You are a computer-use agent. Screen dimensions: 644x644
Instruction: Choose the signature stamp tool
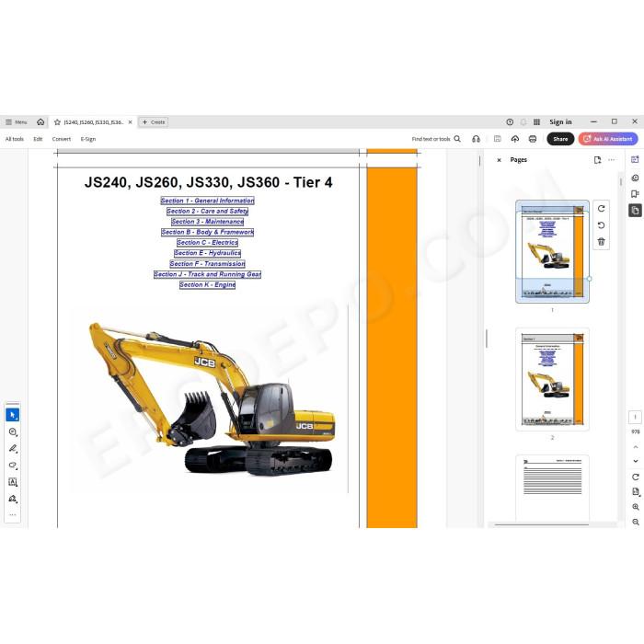(12, 499)
